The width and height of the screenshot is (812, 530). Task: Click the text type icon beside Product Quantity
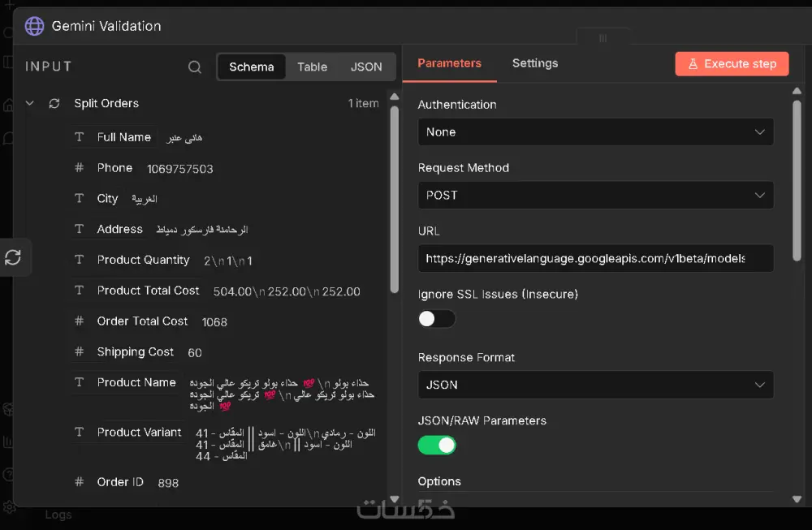point(80,259)
